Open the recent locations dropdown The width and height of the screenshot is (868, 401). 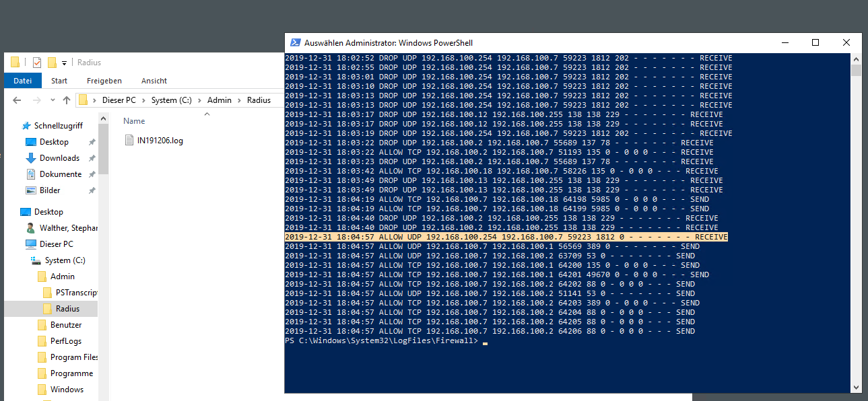tap(53, 101)
